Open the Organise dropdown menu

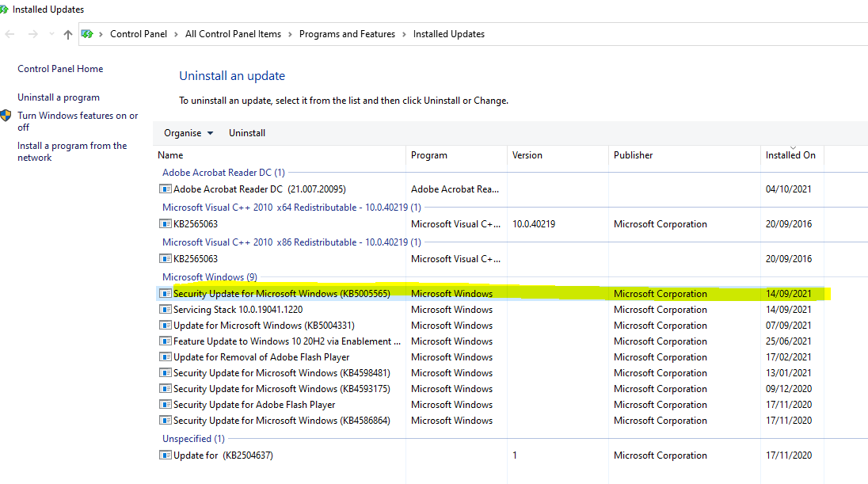pyautogui.click(x=188, y=133)
